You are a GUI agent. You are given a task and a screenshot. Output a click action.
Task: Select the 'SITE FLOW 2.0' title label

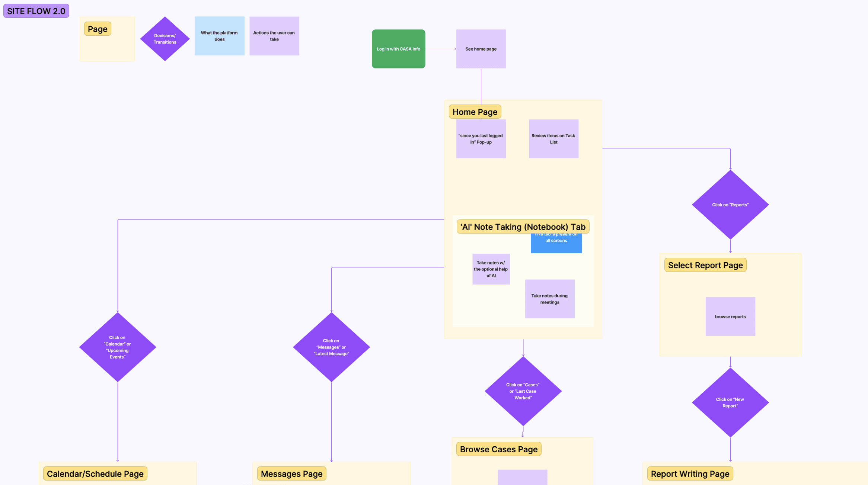coord(36,11)
